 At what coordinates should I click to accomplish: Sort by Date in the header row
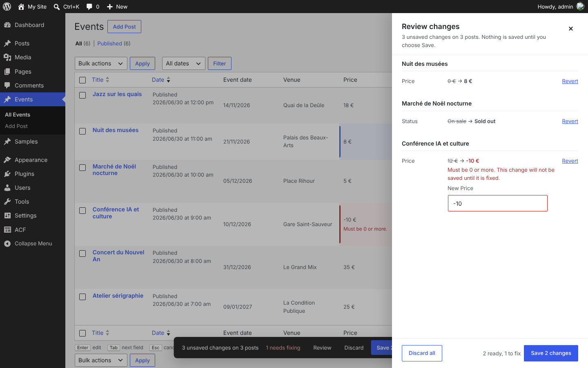(x=161, y=80)
